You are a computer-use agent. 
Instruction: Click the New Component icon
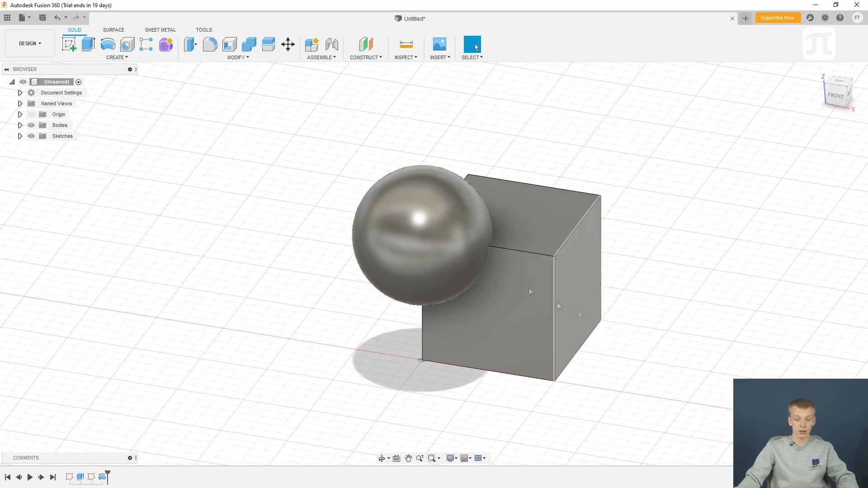tap(312, 44)
